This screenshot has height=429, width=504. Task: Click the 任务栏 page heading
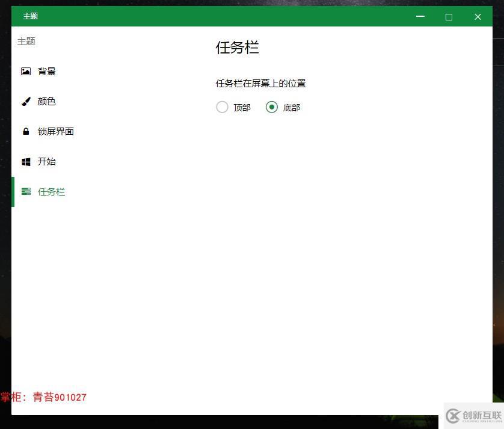tap(237, 48)
